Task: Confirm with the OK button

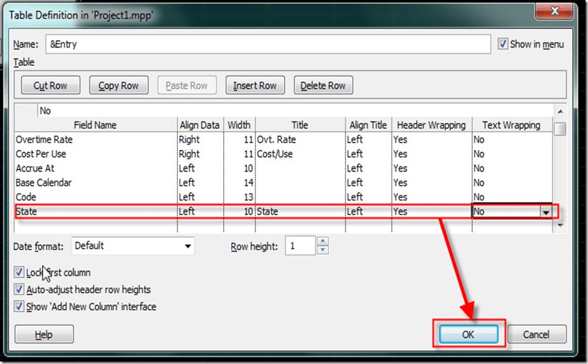Action: coord(468,334)
